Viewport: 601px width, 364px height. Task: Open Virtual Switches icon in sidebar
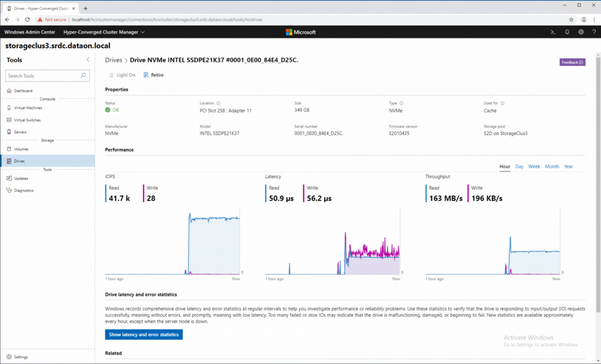pos(9,120)
